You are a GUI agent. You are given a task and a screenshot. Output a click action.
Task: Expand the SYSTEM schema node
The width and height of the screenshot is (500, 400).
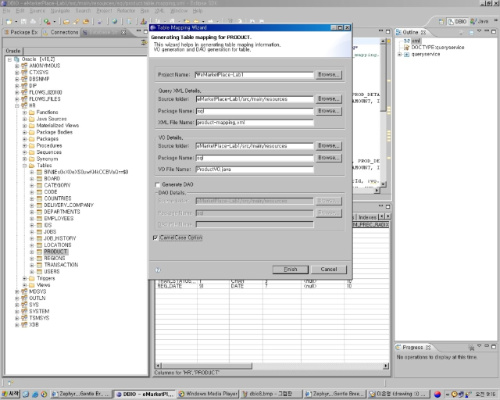click(x=17, y=311)
